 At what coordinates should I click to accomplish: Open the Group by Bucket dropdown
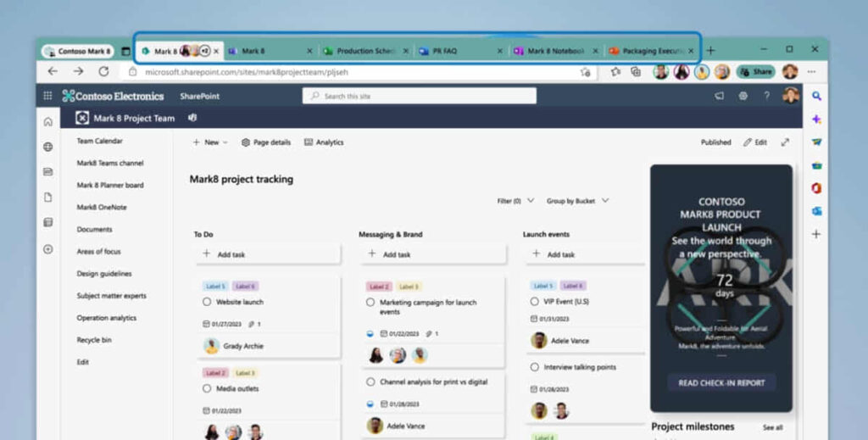pyautogui.click(x=577, y=201)
